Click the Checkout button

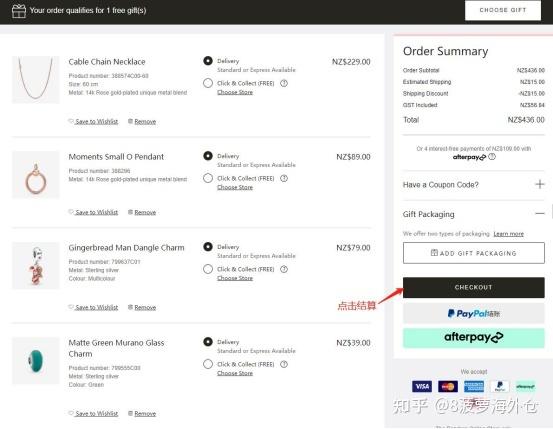click(474, 287)
